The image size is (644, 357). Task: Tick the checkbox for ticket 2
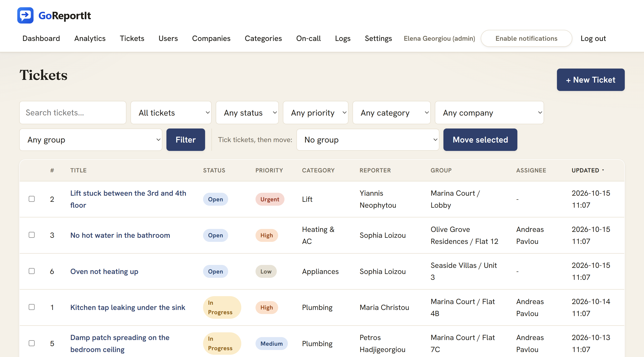pyautogui.click(x=32, y=199)
